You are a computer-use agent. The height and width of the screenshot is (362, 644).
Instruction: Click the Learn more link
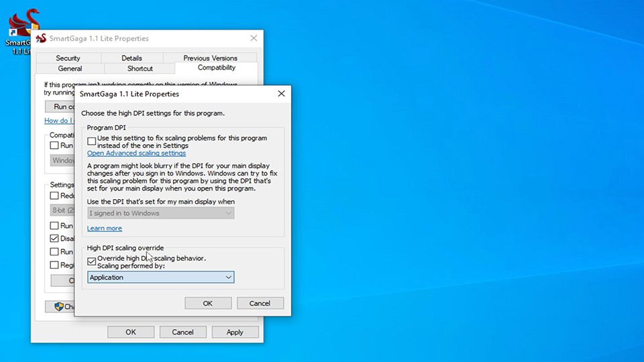tap(105, 228)
